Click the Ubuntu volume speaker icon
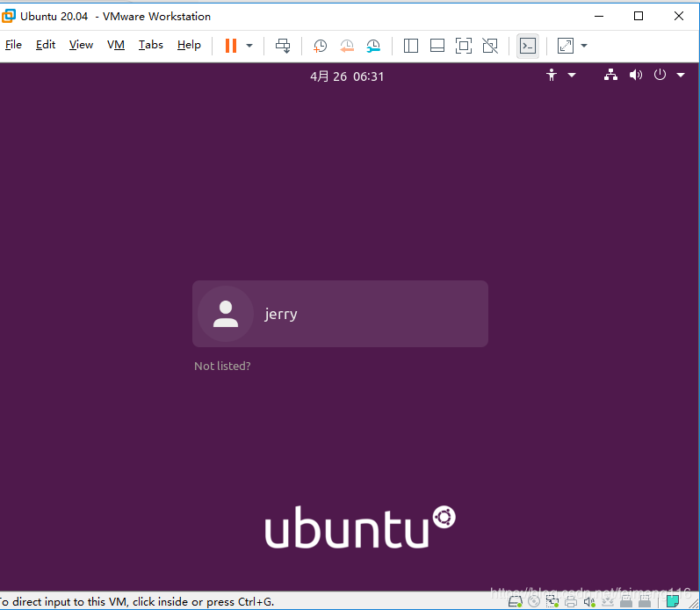Image resolution: width=700 pixels, height=610 pixels. click(636, 76)
